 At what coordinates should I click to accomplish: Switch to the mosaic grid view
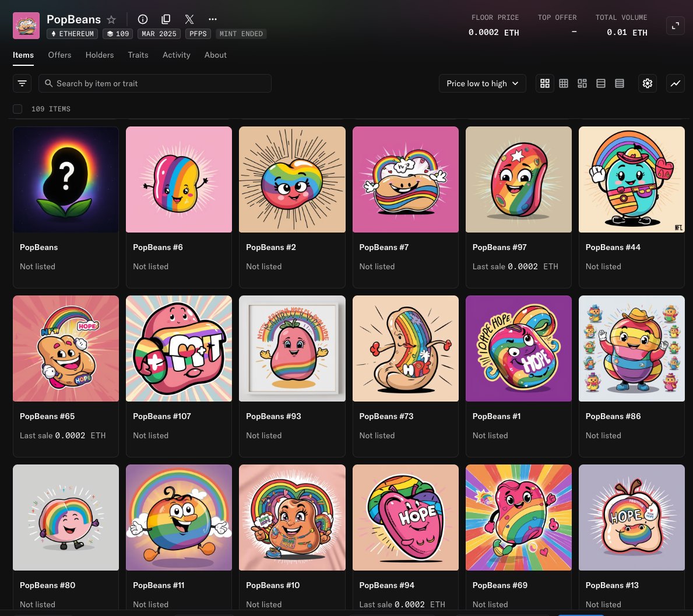582,83
